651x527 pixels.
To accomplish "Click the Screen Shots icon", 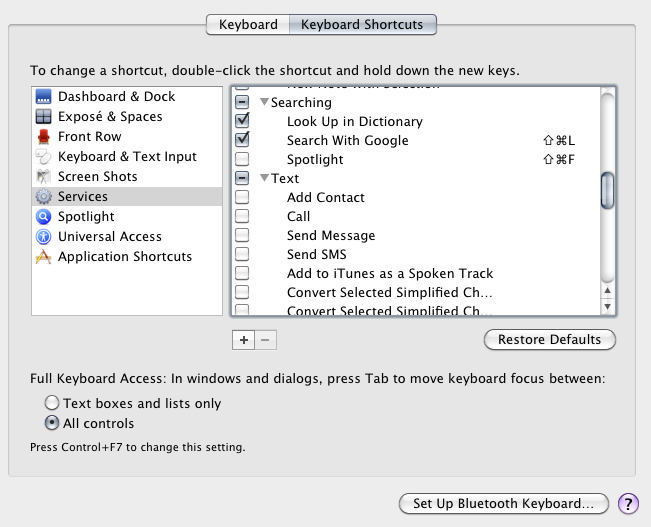I will 43,177.
